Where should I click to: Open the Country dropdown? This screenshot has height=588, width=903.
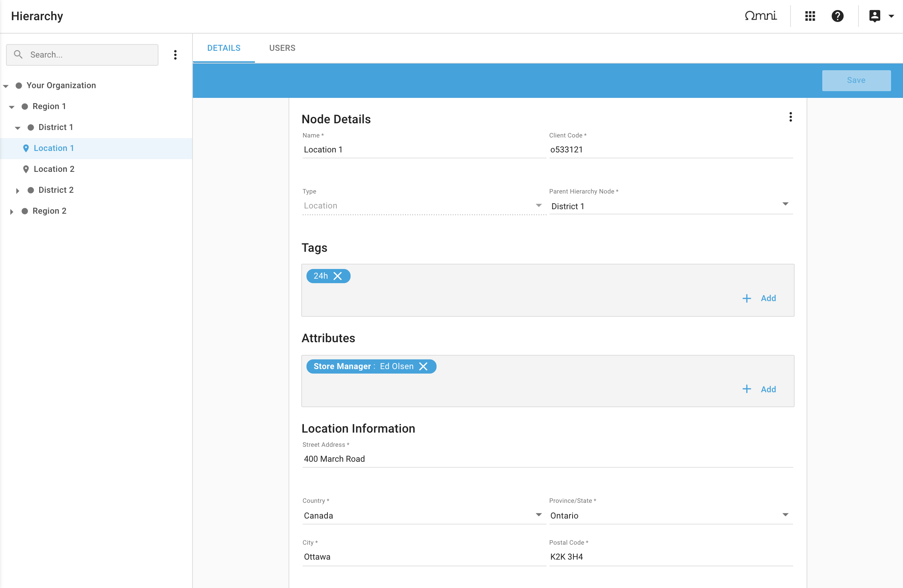424,516
